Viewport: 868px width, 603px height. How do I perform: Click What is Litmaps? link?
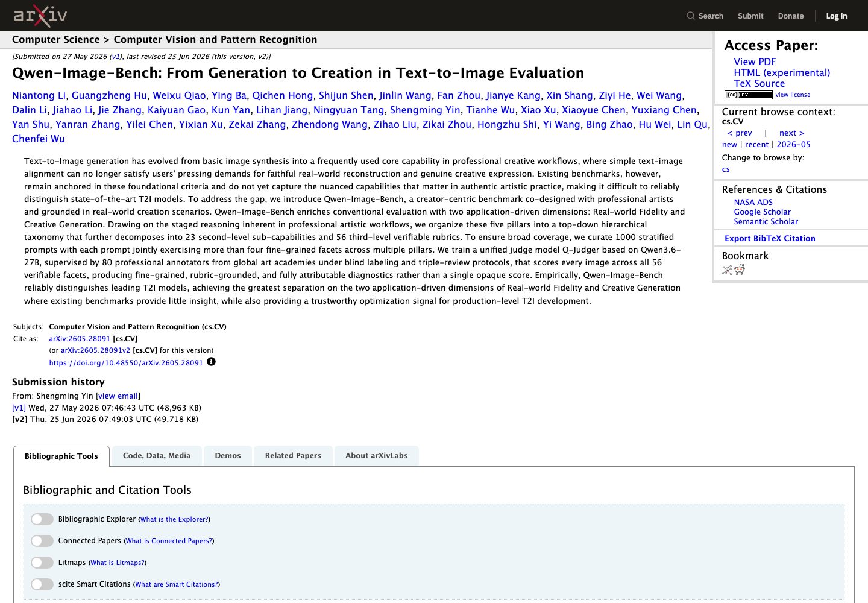118,563
